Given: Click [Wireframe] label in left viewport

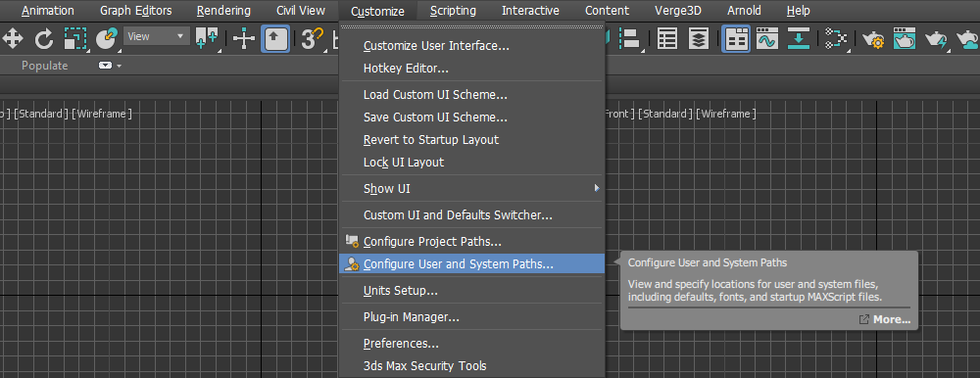Looking at the screenshot, I should [101, 114].
